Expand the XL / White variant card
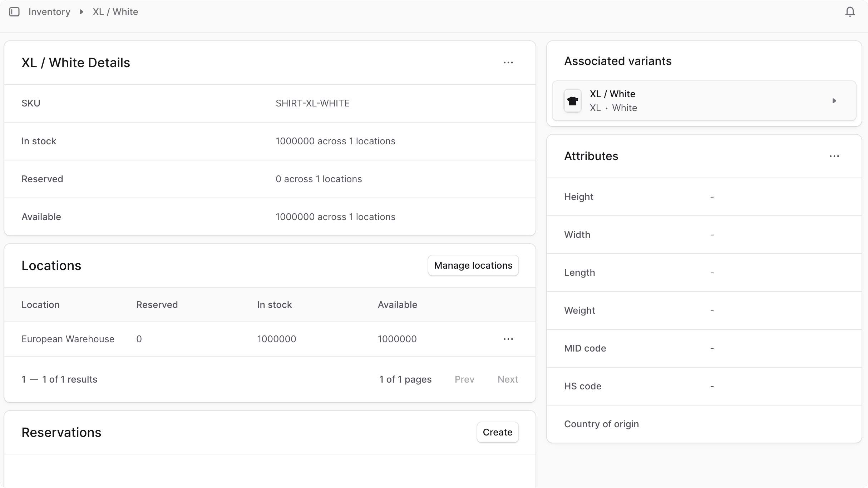Viewport: 868px width, 488px height. [x=834, y=101]
